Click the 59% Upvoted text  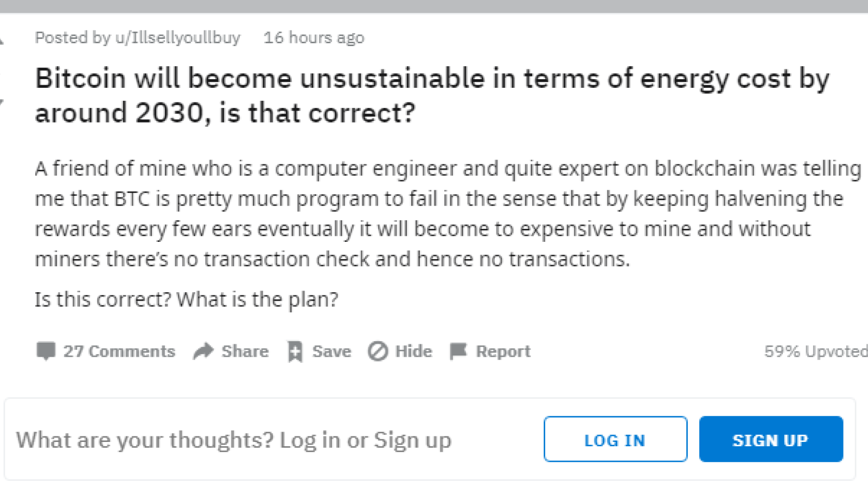816,351
